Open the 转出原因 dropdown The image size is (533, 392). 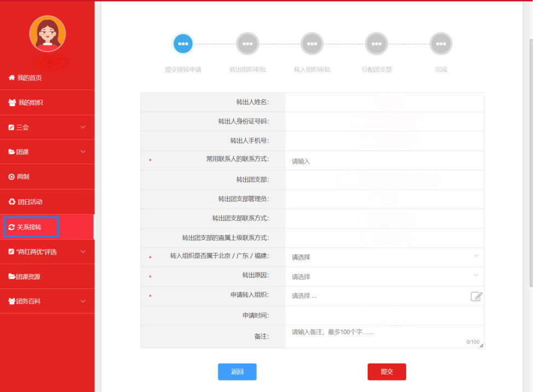pyautogui.click(x=385, y=276)
